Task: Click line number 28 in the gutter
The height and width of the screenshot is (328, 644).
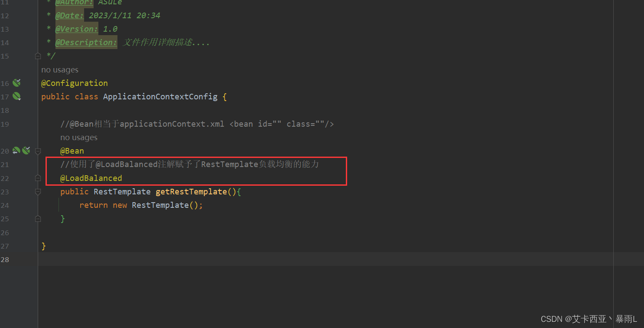Action: 5,259
